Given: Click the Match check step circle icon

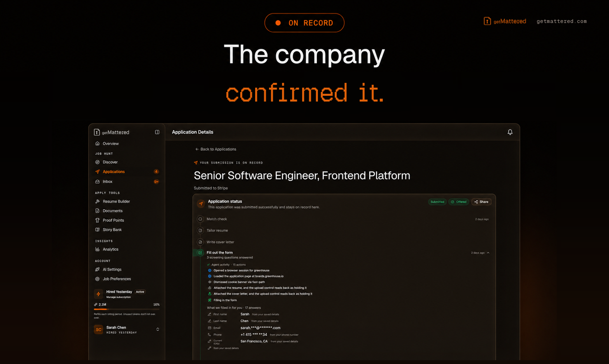Looking at the screenshot, I should 200,219.
